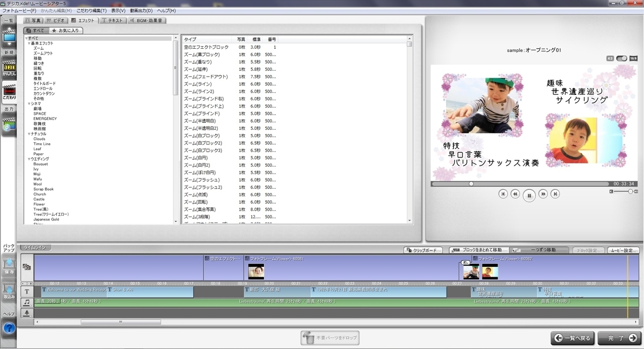Select the photo track camera icon in timeline
This screenshot has width=644, height=349.
pyautogui.click(x=26, y=267)
